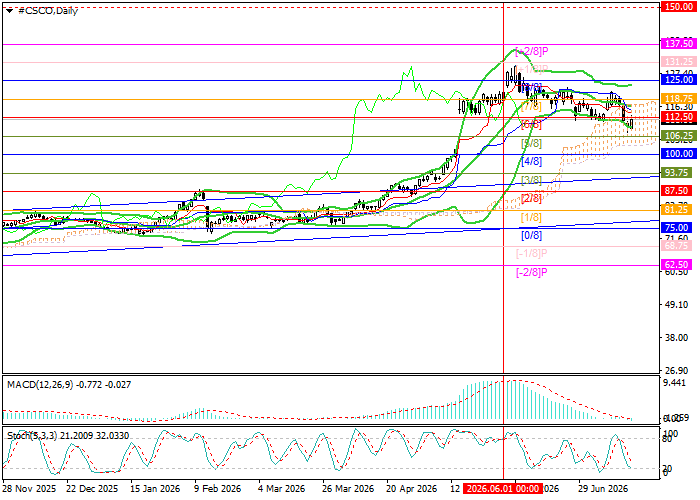Click the olive 106.25 price label
The width and height of the screenshot is (700, 500).
(x=679, y=136)
